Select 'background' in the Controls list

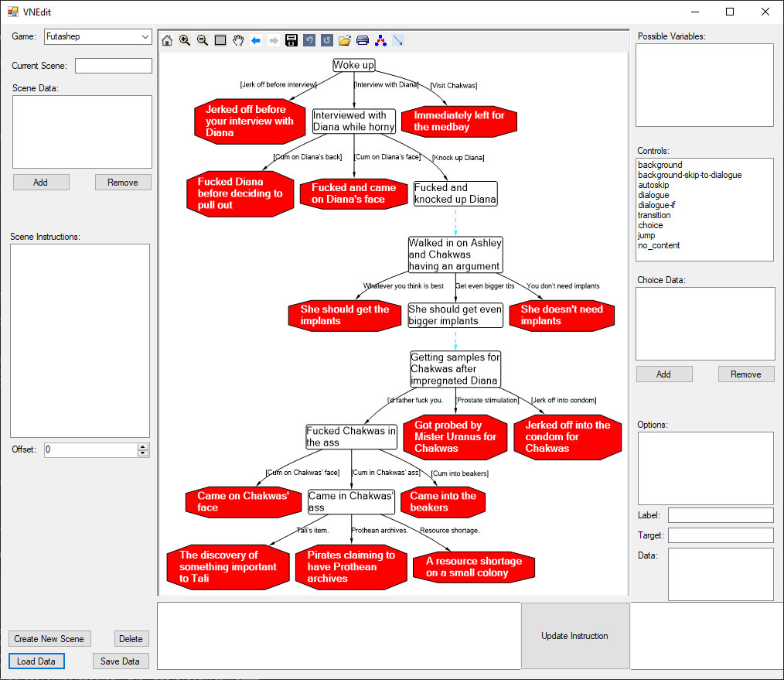point(660,165)
